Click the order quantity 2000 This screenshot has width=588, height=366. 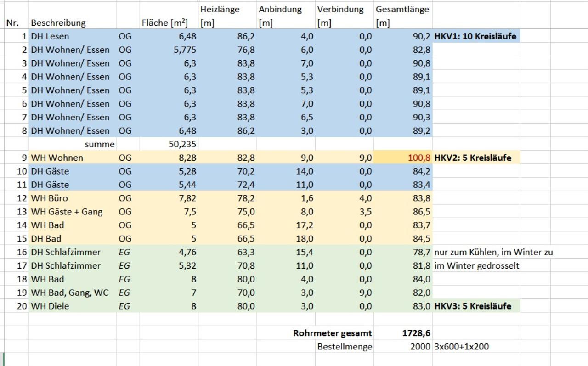403,347
